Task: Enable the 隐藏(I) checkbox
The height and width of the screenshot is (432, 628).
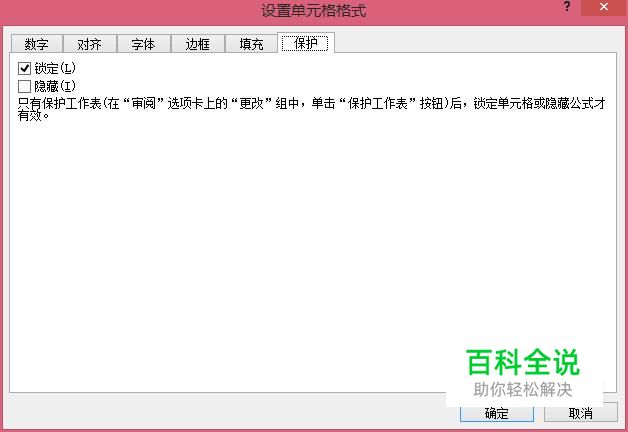Action: pyautogui.click(x=24, y=86)
